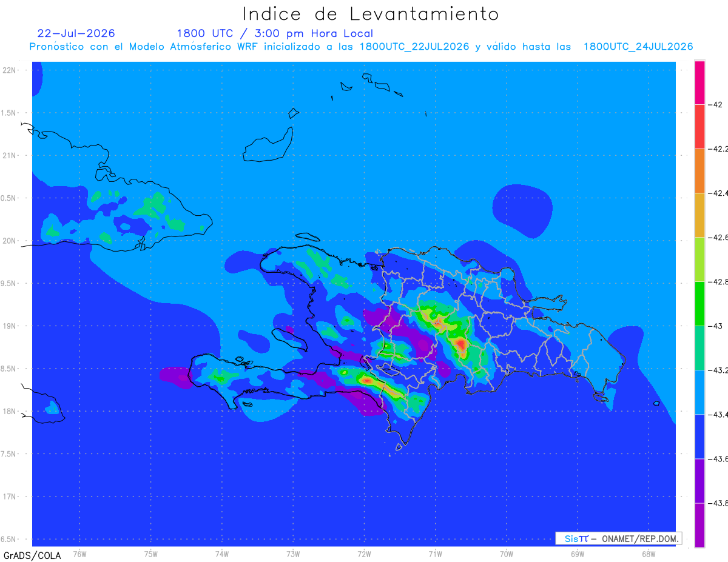Click the "-42.2" legend value

point(718,149)
